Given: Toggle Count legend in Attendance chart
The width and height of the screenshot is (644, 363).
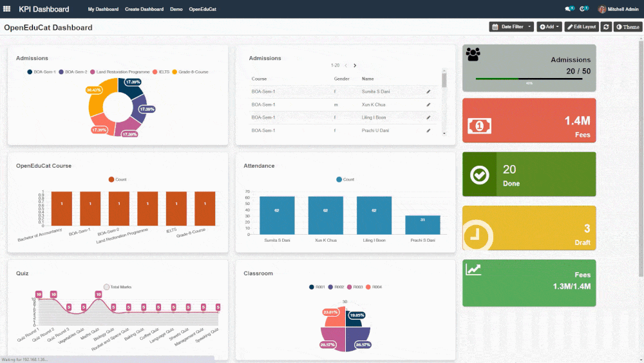Looking at the screenshot, I should 345,179.
